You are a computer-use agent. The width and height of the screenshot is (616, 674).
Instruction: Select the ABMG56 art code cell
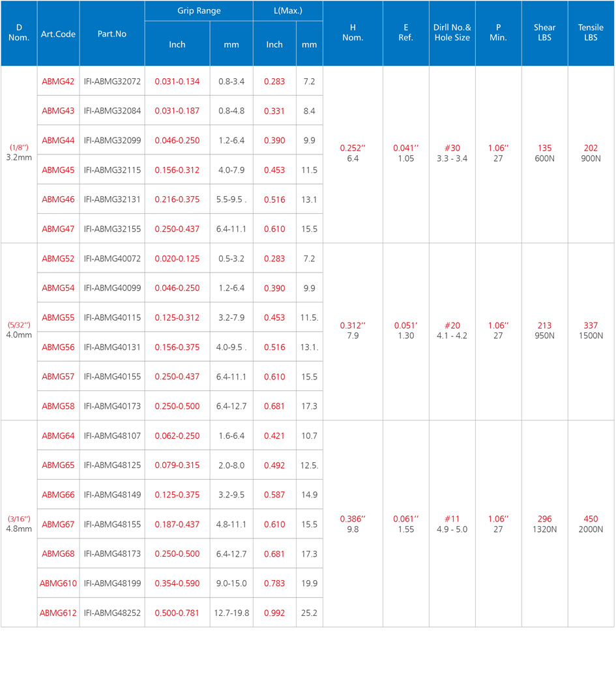point(58,347)
